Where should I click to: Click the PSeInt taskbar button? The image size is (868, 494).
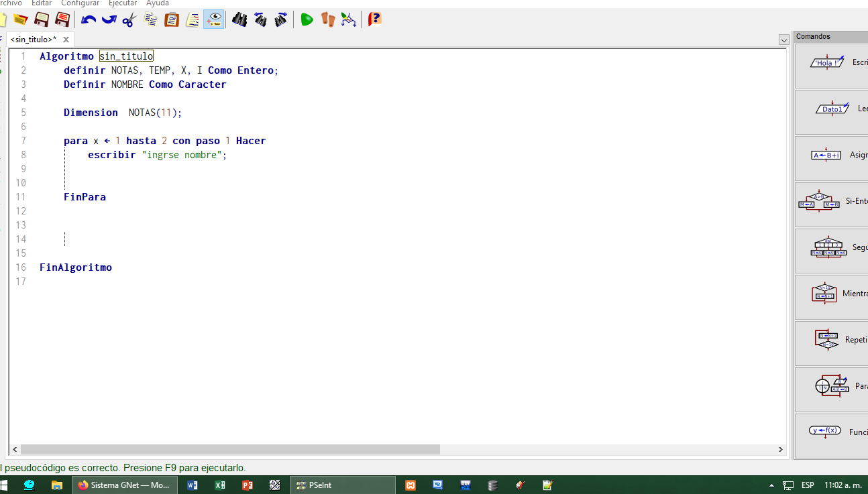pyautogui.click(x=343, y=485)
